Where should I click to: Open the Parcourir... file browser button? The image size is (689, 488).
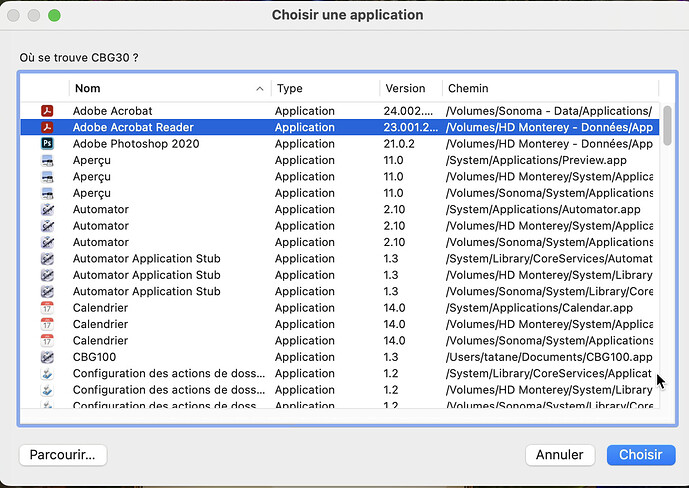63,455
